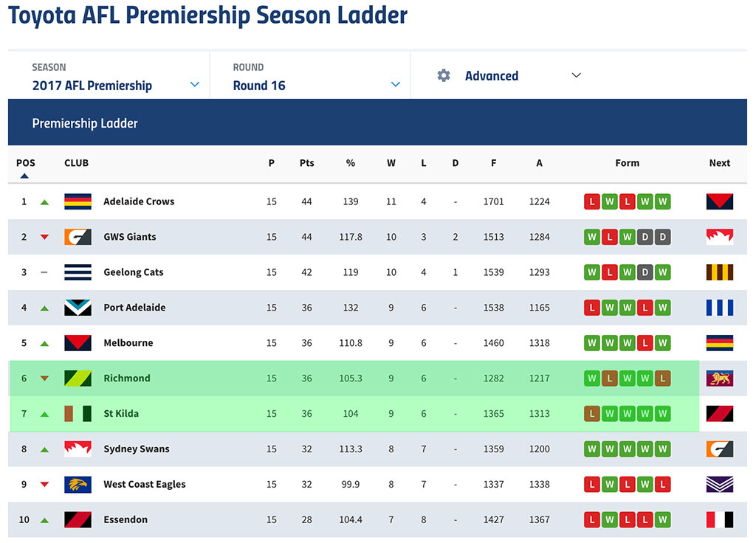Screen dimensions: 756x543
Task: Click Essendon's red and black flag icon
Action: (x=78, y=519)
